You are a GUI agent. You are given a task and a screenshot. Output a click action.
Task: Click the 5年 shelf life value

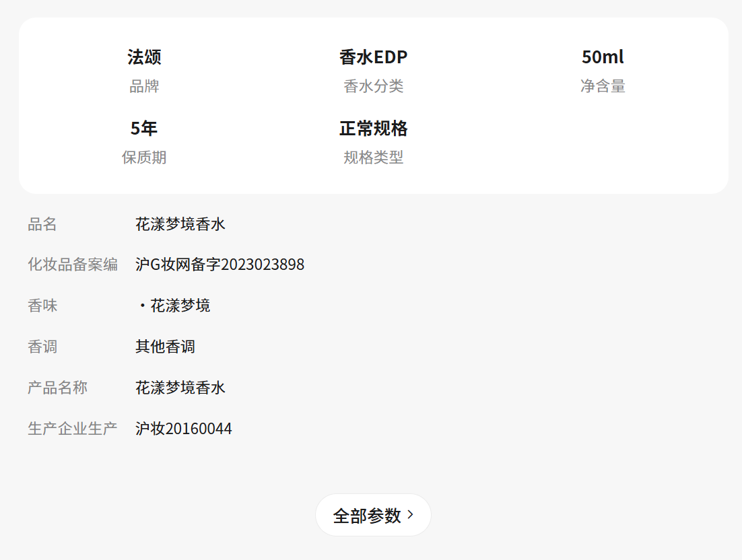(144, 128)
